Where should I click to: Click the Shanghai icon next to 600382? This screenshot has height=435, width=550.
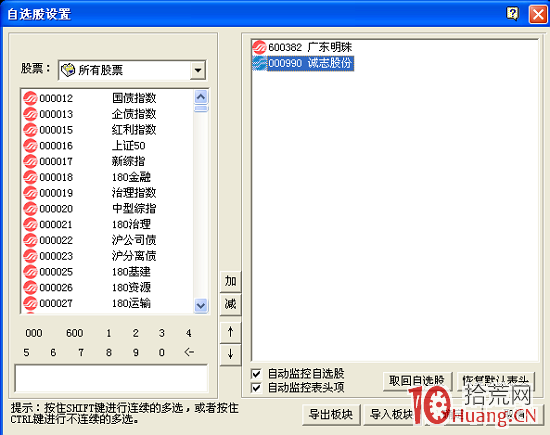(x=259, y=47)
